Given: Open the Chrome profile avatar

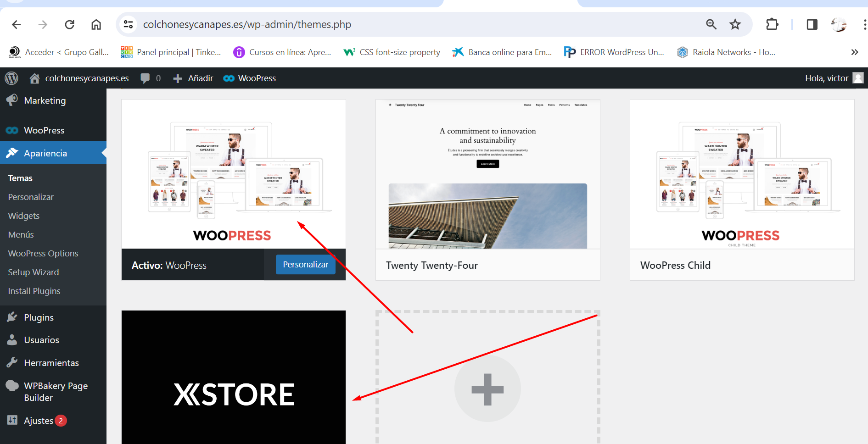Looking at the screenshot, I should [839, 25].
